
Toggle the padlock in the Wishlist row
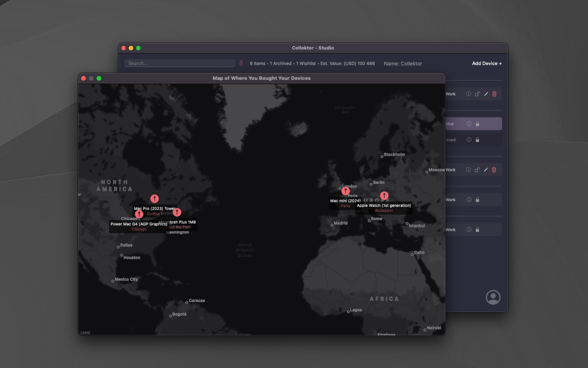click(x=477, y=124)
